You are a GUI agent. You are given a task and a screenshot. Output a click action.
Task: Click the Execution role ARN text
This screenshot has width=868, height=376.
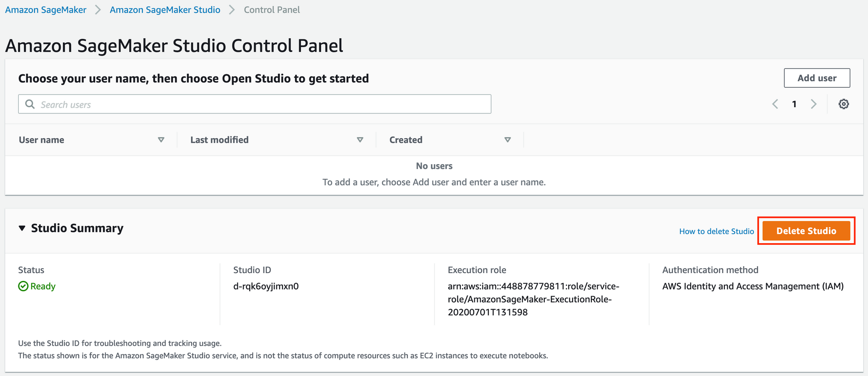click(x=533, y=299)
